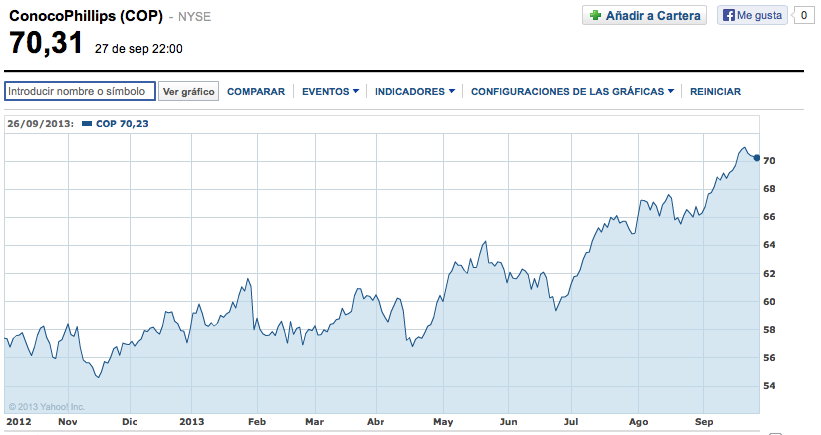
Task: Click the 54 value on the price axis
Action: coord(769,386)
